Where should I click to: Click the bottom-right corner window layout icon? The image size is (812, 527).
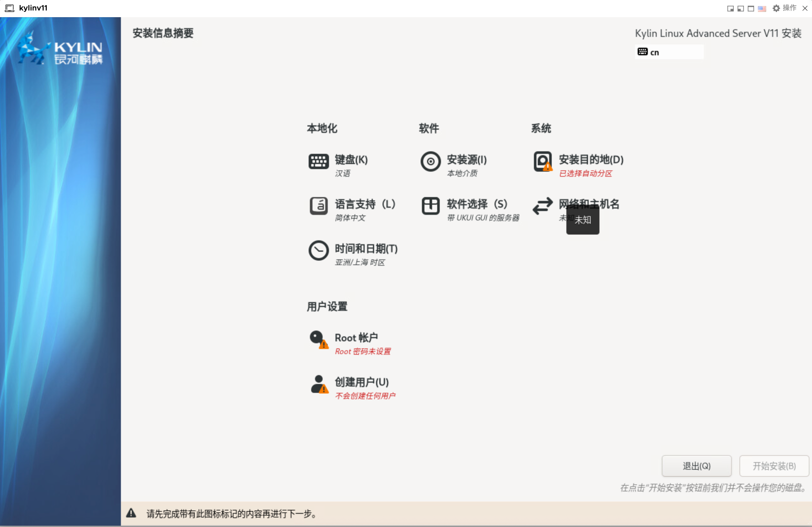[x=730, y=9]
